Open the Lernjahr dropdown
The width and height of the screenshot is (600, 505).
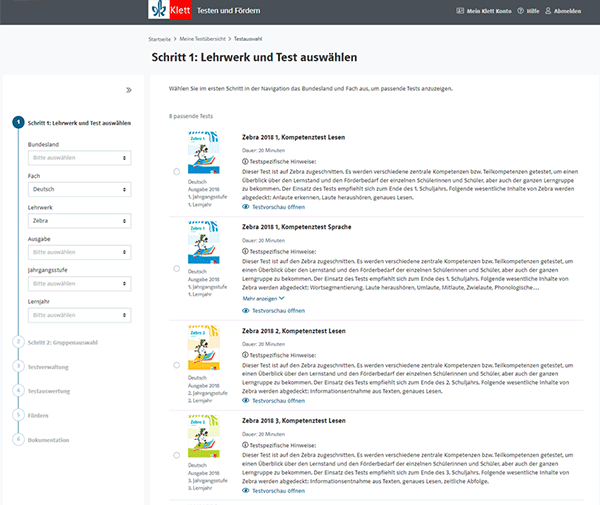[x=80, y=315]
